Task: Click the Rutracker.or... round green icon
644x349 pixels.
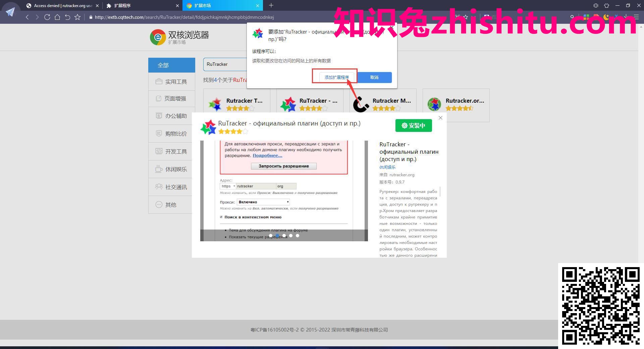Action: 434,104
